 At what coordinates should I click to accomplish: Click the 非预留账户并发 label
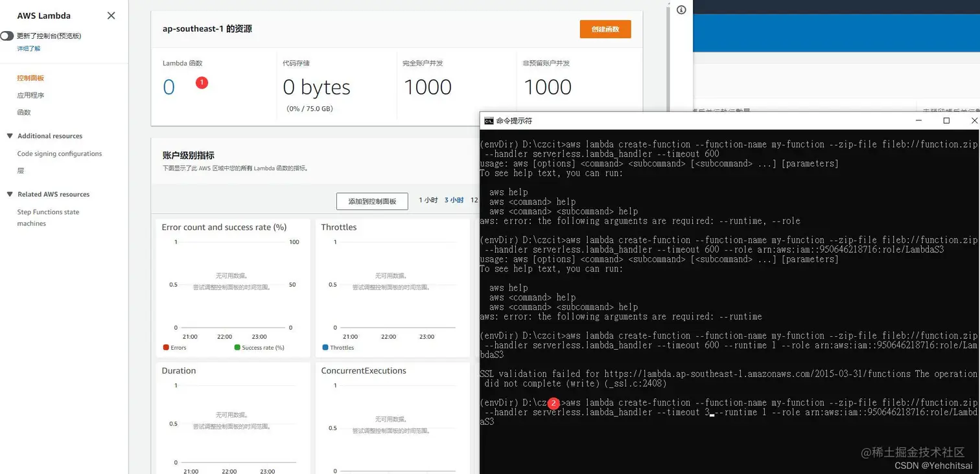click(x=546, y=63)
